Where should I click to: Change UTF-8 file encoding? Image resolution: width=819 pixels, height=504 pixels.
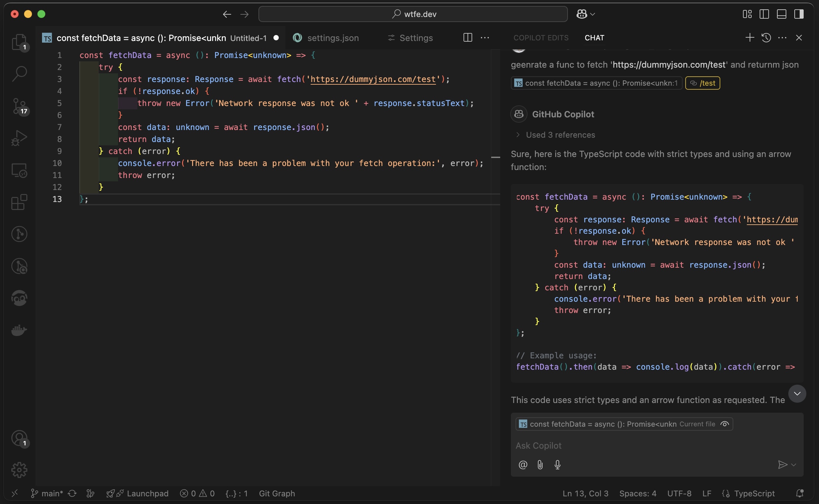click(679, 493)
